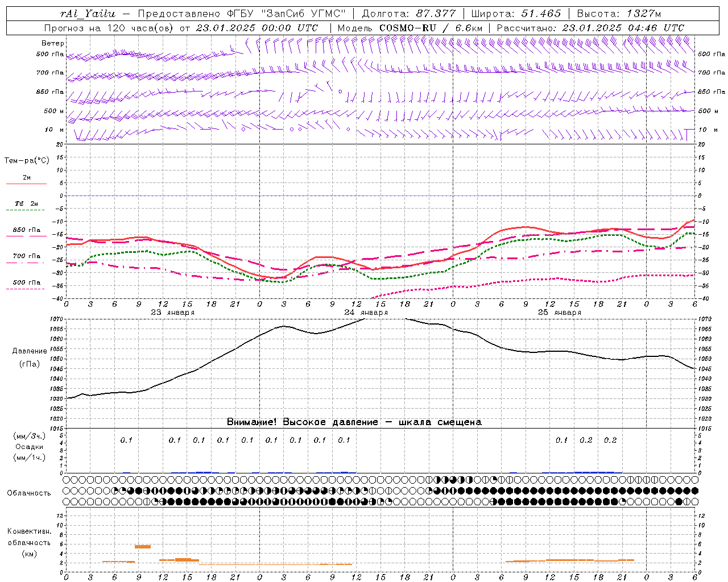Viewport: 728px width, 582px height.
Task: Click the 700 гПа temperature legend entry
Action: 26,256
